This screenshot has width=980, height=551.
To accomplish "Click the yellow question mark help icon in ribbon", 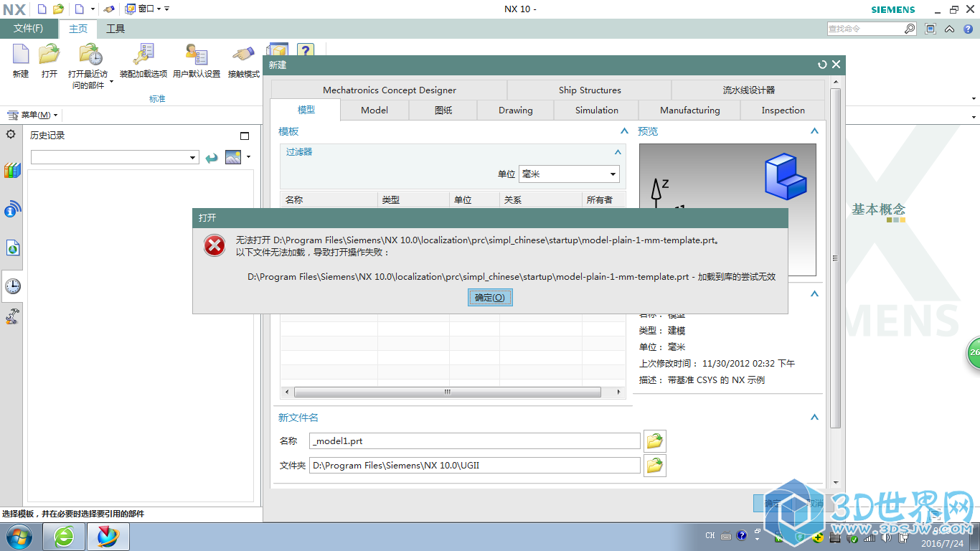I will (306, 51).
